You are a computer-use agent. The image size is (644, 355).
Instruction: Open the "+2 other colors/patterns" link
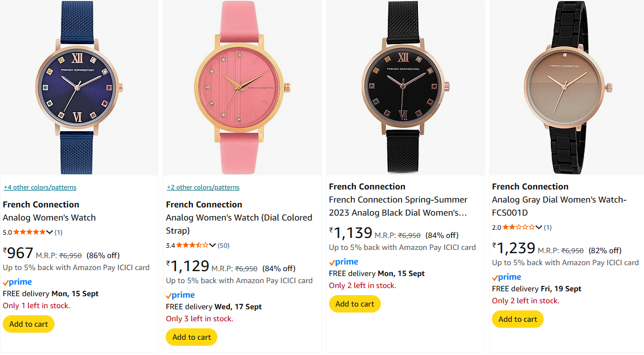203,187
